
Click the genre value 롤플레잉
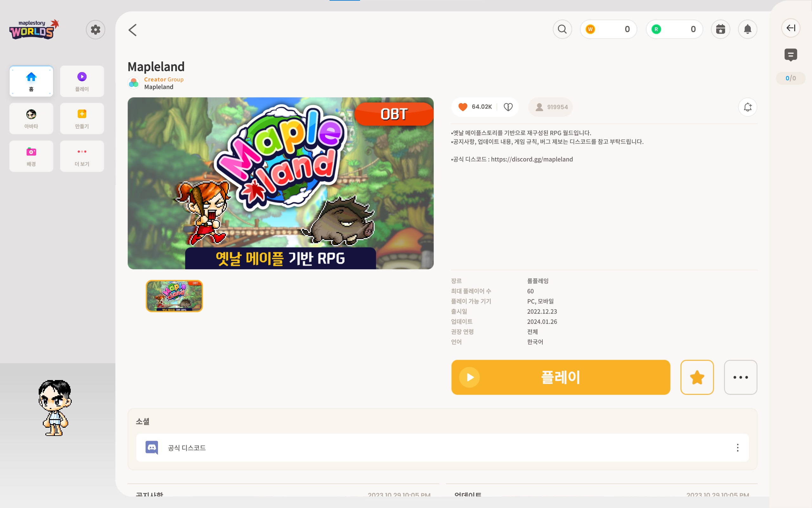pos(538,281)
